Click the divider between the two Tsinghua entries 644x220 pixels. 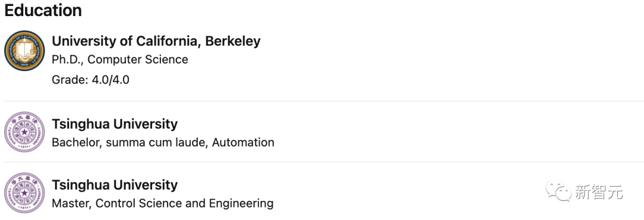coord(324,162)
